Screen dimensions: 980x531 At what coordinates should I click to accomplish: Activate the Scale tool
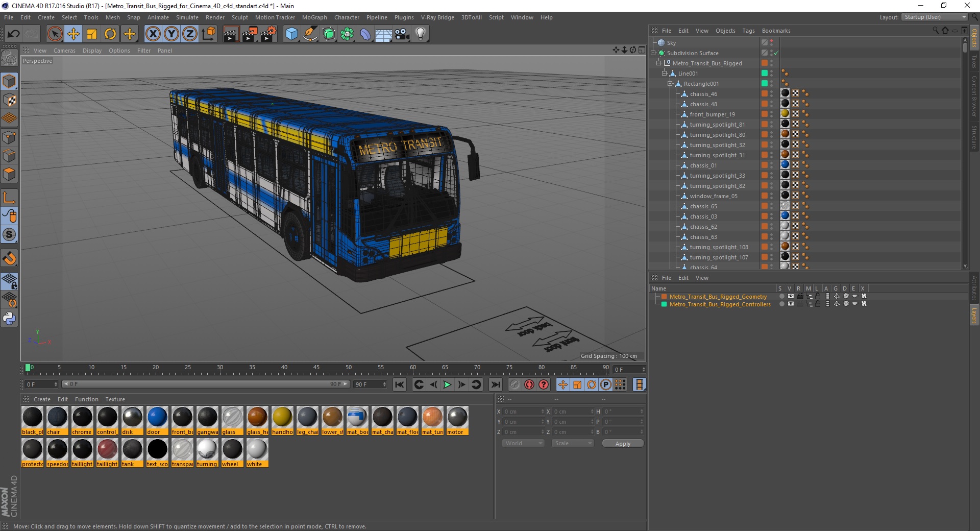[x=92, y=34]
